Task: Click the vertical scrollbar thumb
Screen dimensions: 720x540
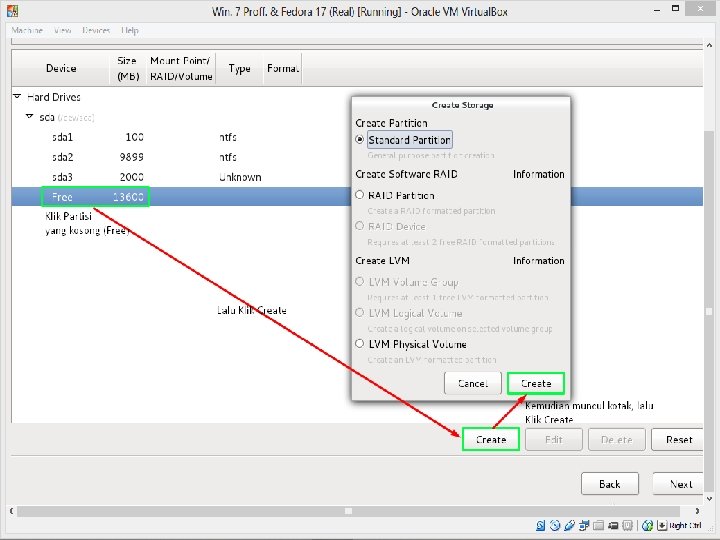Action: click(709, 312)
